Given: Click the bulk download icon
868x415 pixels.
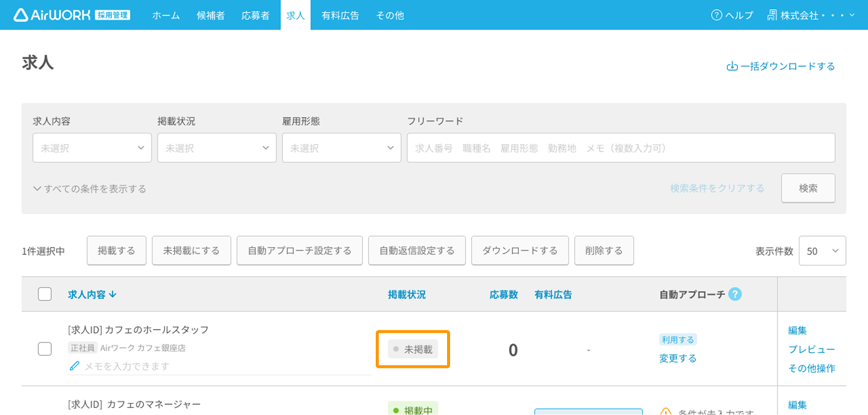Looking at the screenshot, I should [x=732, y=66].
